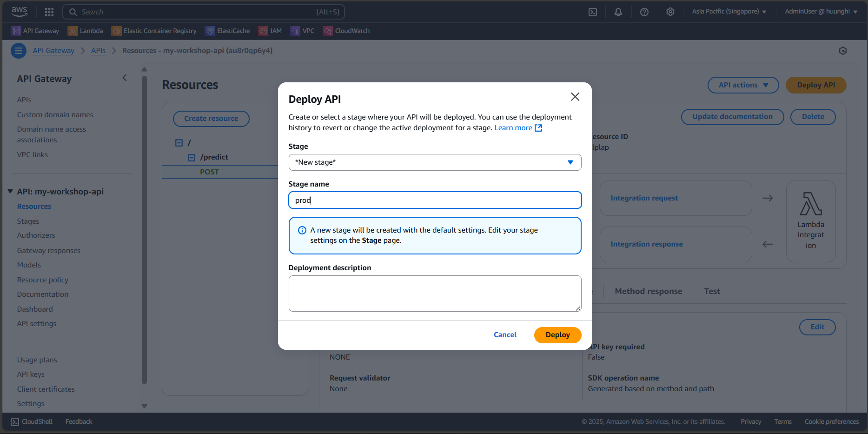
Task: Click the AWS logo home icon
Action: click(x=20, y=11)
